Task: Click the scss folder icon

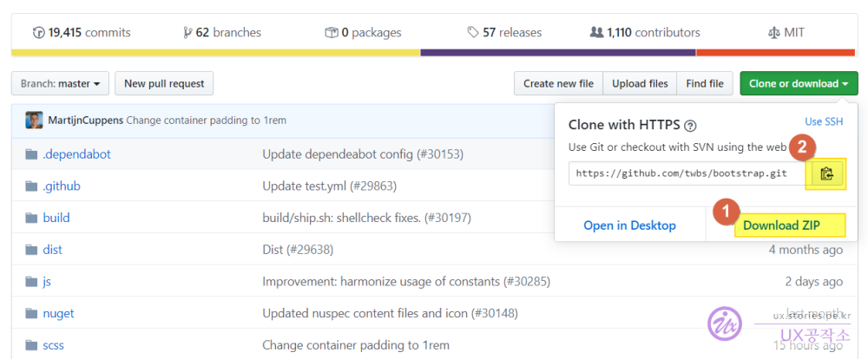Action: [x=31, y=346]
